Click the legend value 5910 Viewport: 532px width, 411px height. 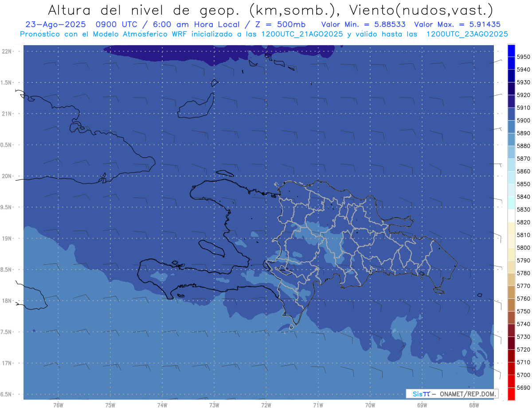coord(523,108)
